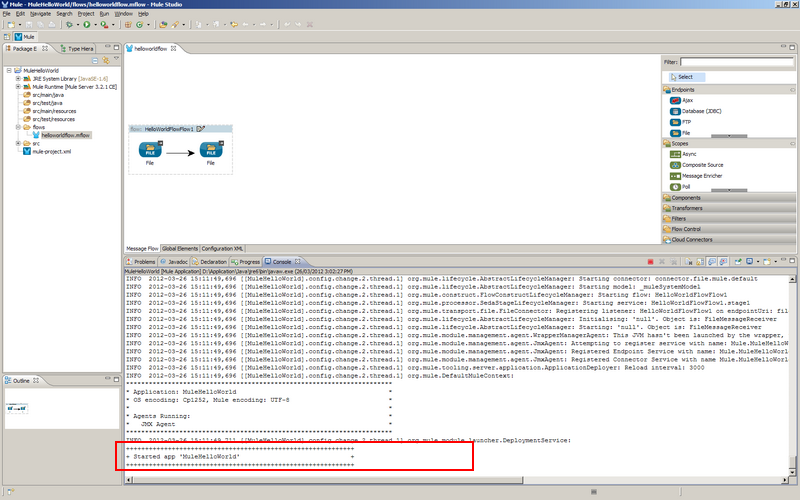Click the Pin Console icon
Viewport: 800px width, 500px height.
(738, 262)
